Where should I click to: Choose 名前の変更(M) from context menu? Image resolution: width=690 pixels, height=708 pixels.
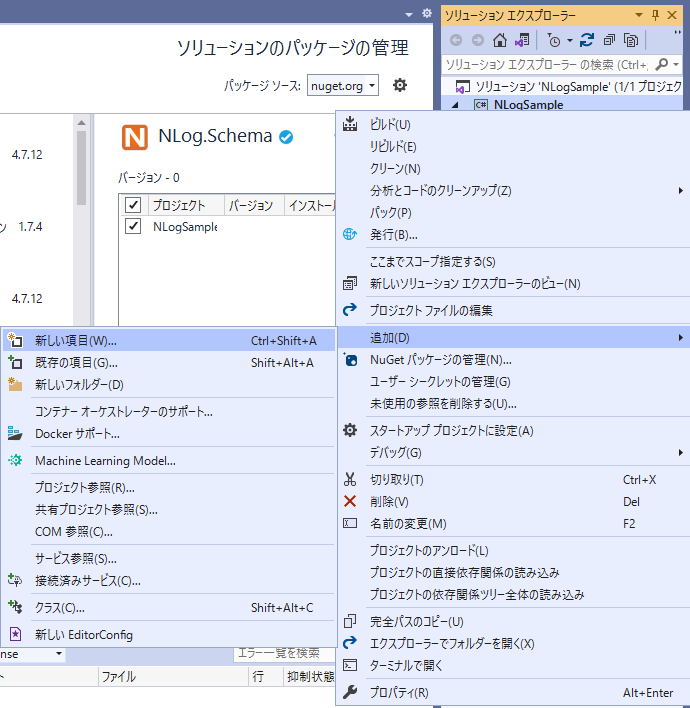514,523
